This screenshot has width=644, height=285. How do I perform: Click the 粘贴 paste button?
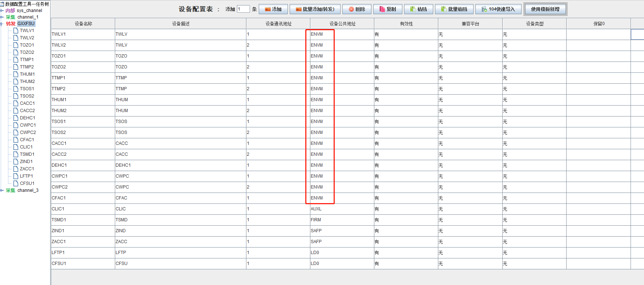pos(419,9)
